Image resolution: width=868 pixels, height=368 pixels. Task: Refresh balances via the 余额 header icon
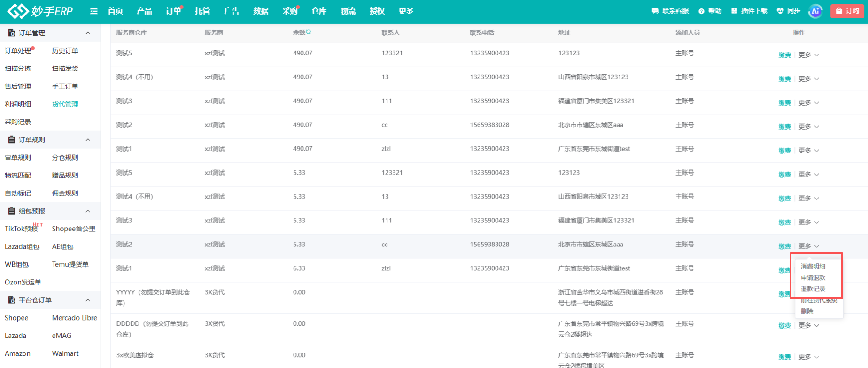pyautogui.click(x=309, y=32)
